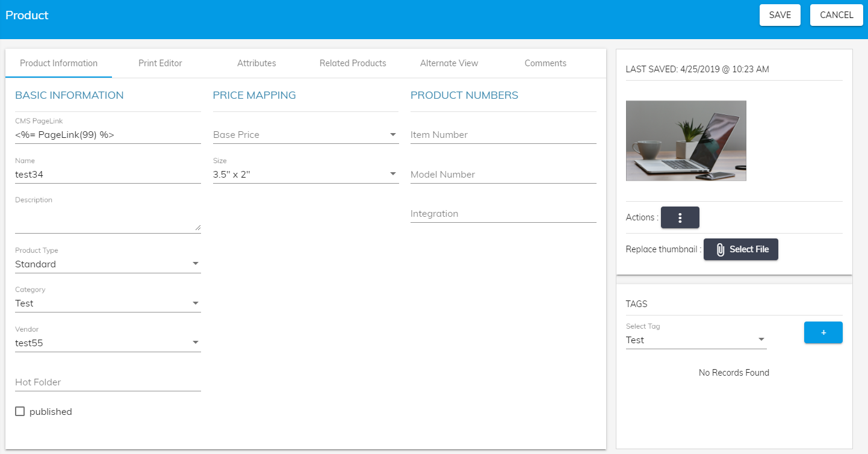This screenshot has width=868, height=454.
Task: Click the No Records Found message
Action: click(x=734, y=373)
